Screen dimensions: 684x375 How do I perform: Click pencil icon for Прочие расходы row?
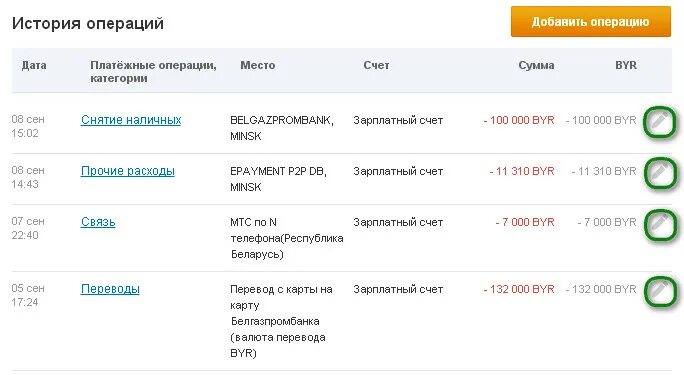(x=660, y=172)
